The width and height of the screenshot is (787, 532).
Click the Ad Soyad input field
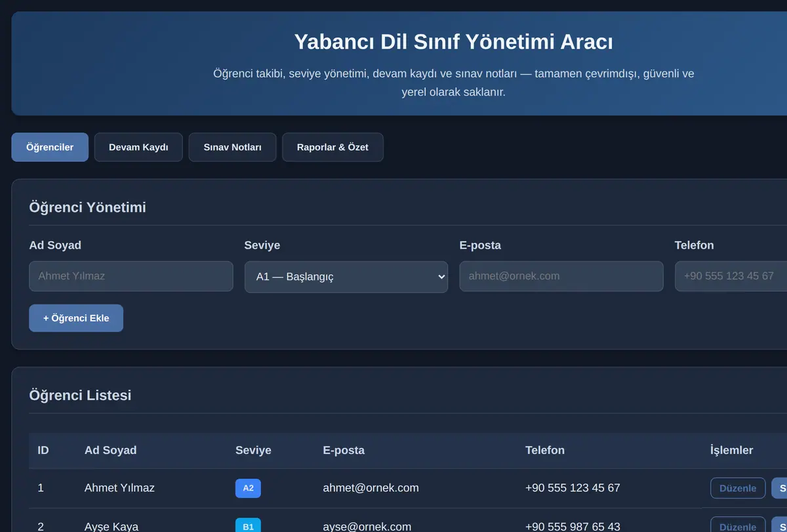click(x=131, y=276)
